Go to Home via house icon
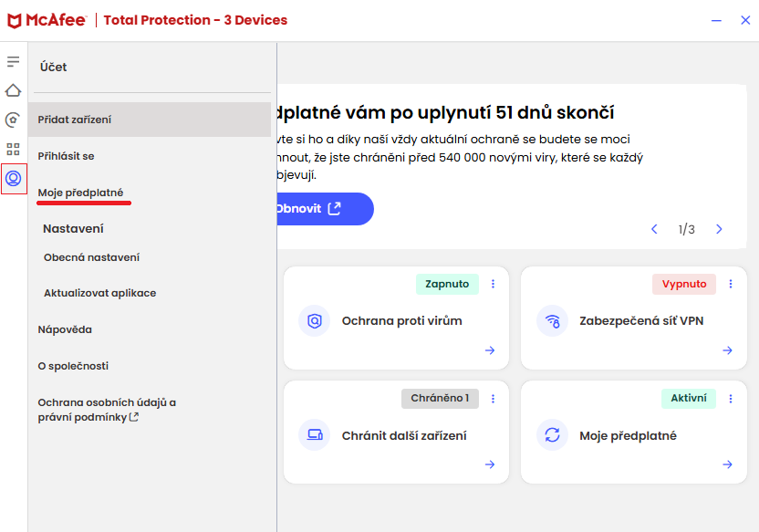Viewport: 759px width, 532px height. pyautogui.click(x=13, y=90)
